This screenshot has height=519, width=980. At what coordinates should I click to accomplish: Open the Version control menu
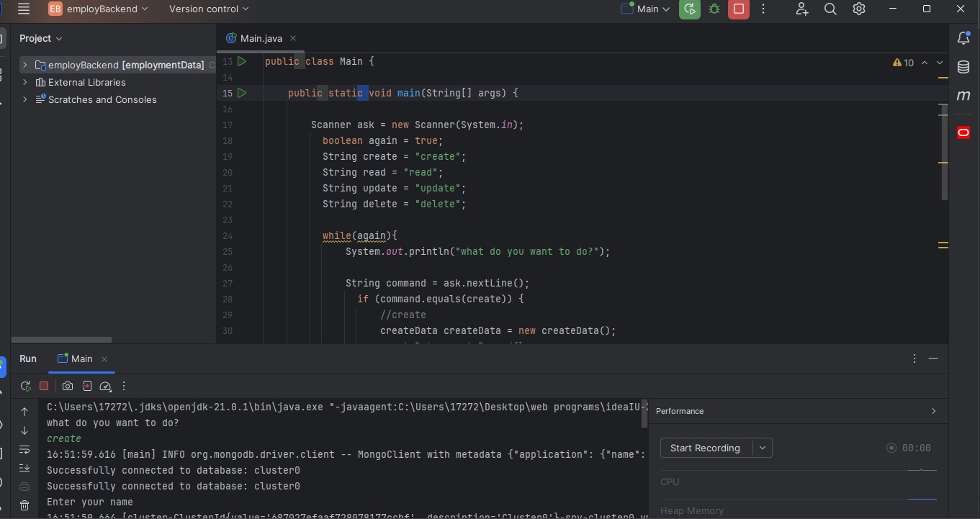click(209, 9)
